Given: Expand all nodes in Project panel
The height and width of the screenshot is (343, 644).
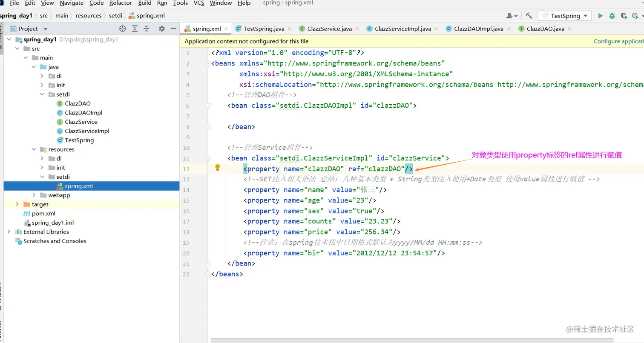Looking at the screenshot, I should [135, 29].
